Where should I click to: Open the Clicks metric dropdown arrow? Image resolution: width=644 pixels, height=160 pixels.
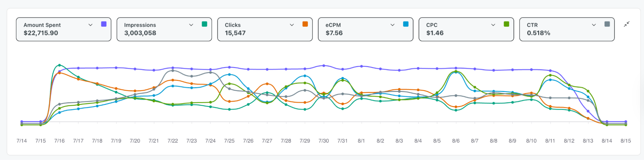click(x=292, y=25)
